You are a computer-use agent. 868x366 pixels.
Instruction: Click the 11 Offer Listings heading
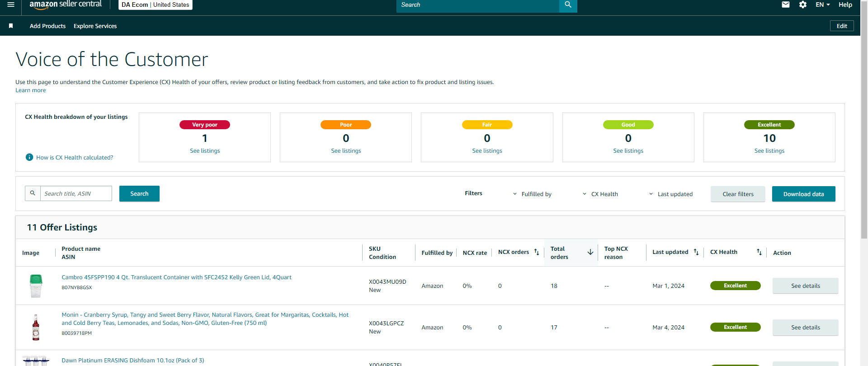click(62, 227)
